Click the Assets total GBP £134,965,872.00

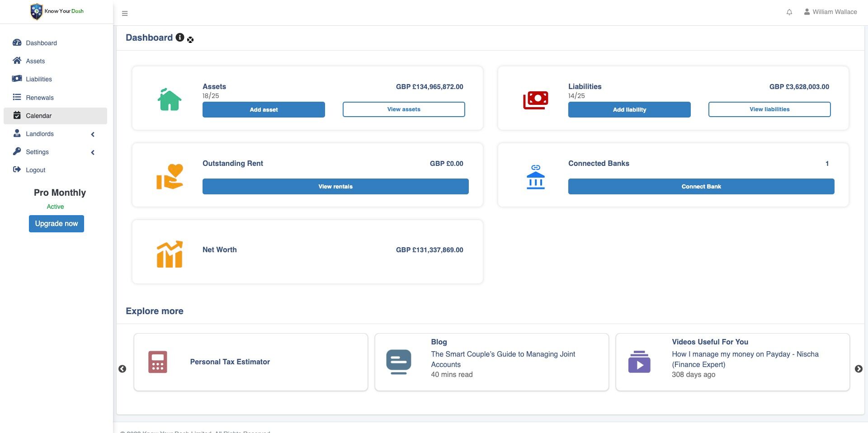(429, 87)
